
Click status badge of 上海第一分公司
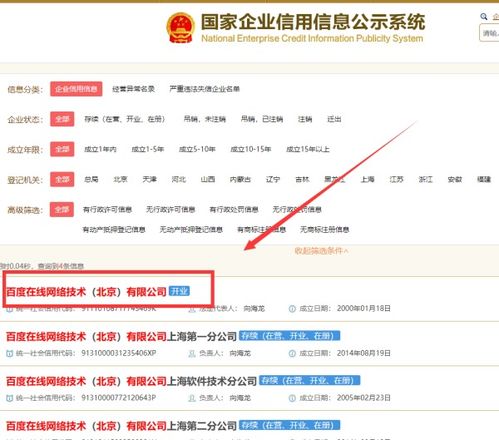click(x=290, y=336)
